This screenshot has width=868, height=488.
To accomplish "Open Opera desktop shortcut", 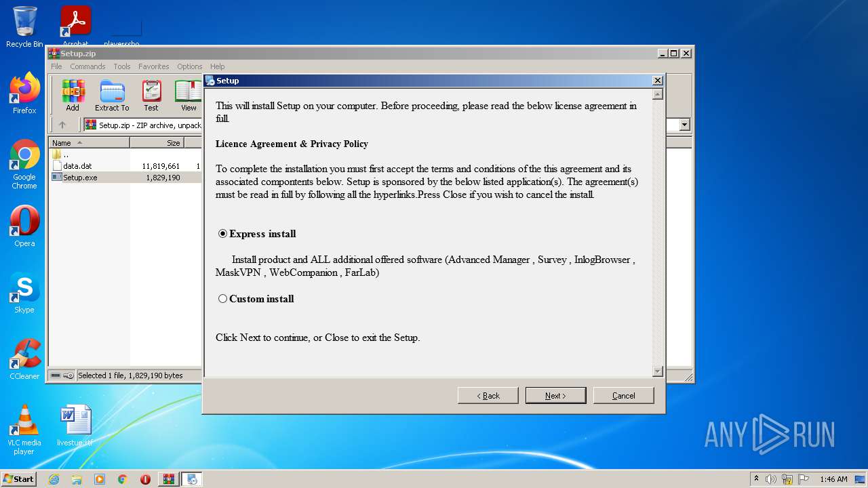I will 24,226.
